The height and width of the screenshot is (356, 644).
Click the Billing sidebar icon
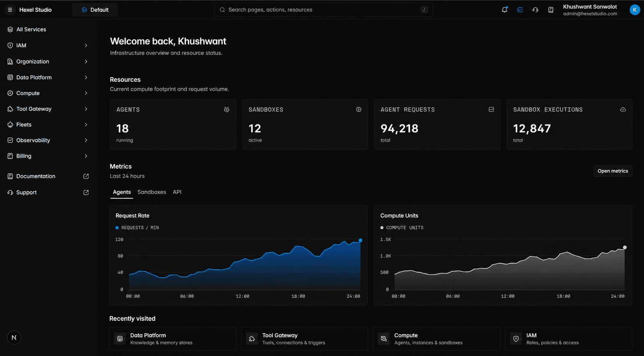(10, 156)
